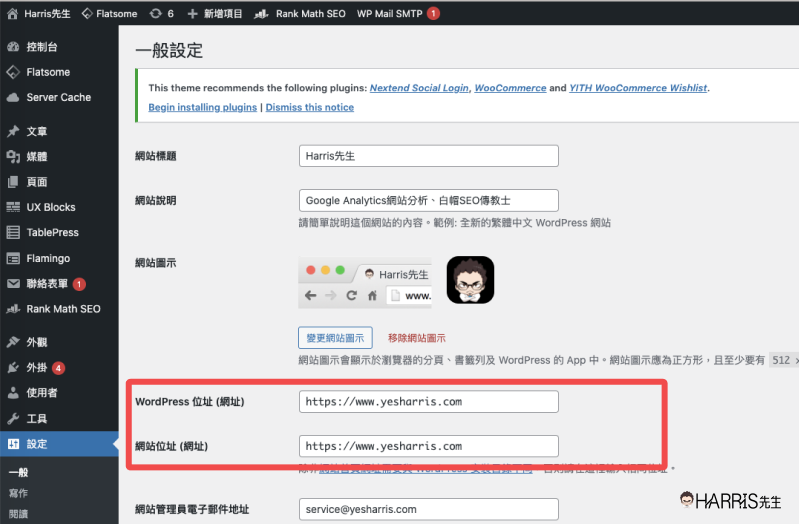Click the Rank Math SEO sidebar icon
Image resolution: width=799 pixels, height=524 pixels.
point(13,309)
